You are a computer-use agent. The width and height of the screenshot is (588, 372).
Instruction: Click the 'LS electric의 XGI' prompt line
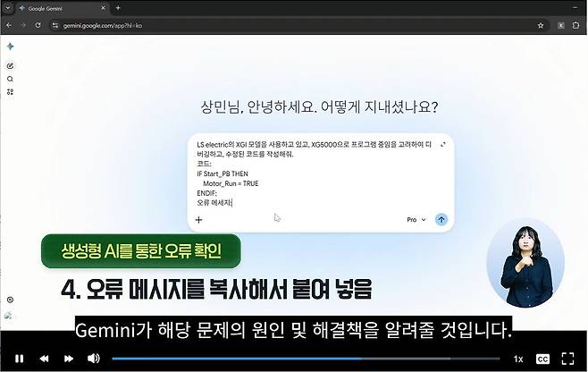click(315, 145)
